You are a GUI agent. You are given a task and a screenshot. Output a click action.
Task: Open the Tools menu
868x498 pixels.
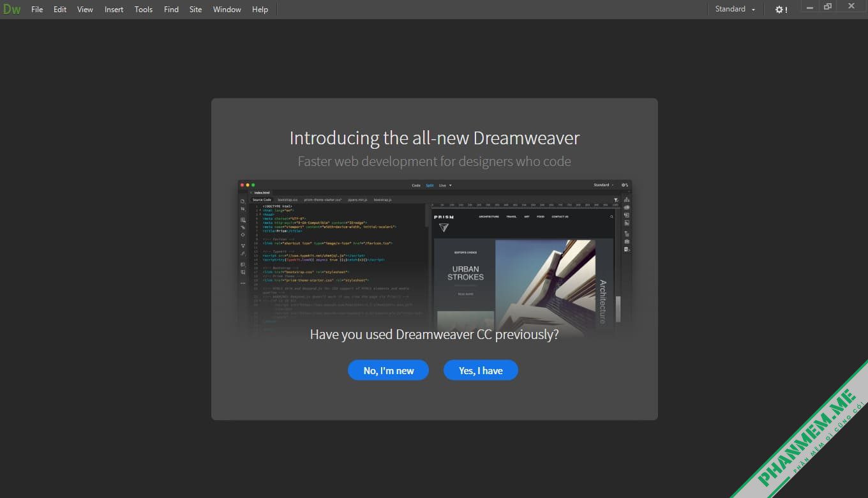coord(144,10)
